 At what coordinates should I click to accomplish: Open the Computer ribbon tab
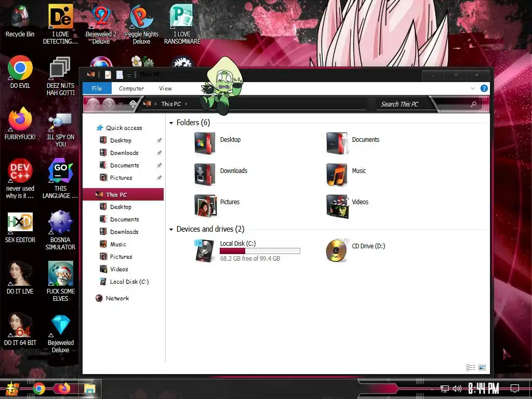(x=131, y=88)
